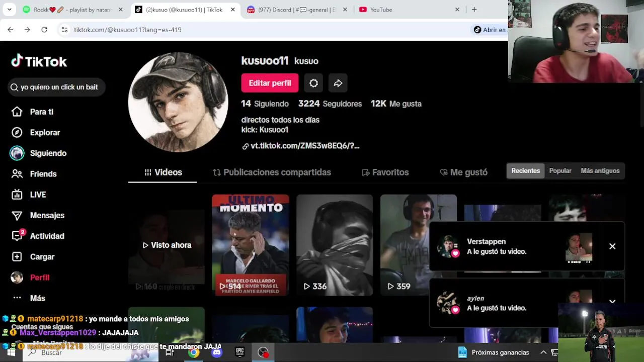The height and width of the screenshot is (362, 644).
Task: Close the YouTube browser tab
Action: tap(457, 10)
